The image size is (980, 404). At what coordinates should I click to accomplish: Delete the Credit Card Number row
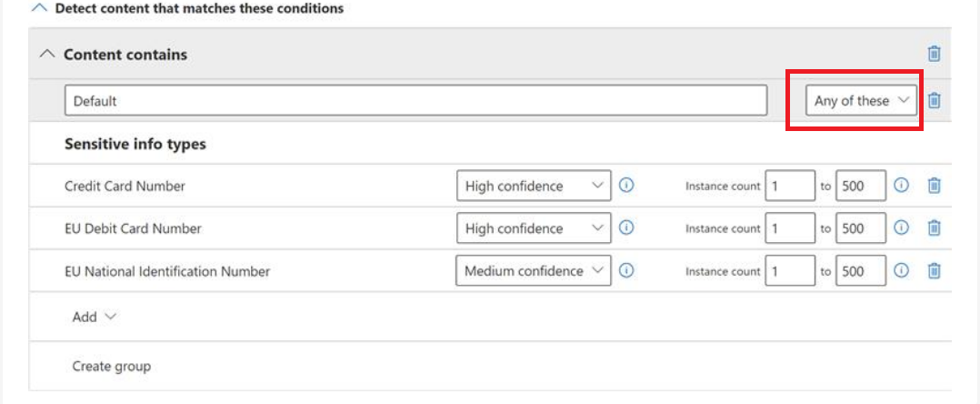pos(934,186)
